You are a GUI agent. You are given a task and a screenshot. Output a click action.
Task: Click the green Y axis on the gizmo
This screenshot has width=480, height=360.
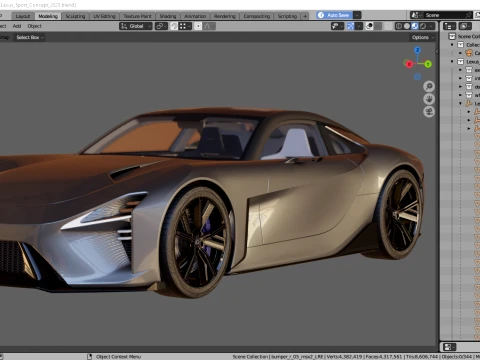pos(428,64)
